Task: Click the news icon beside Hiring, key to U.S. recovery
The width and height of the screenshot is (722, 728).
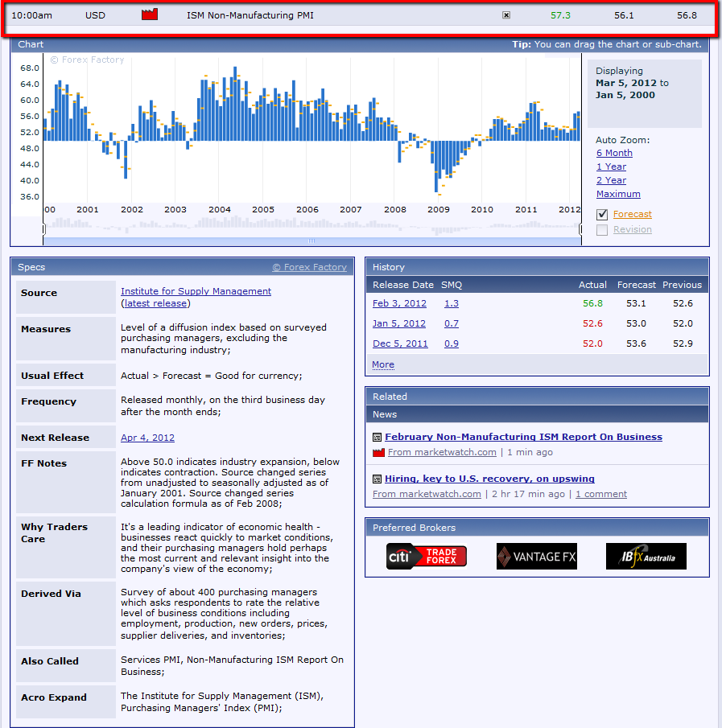Action: click(x=378, y=479)
